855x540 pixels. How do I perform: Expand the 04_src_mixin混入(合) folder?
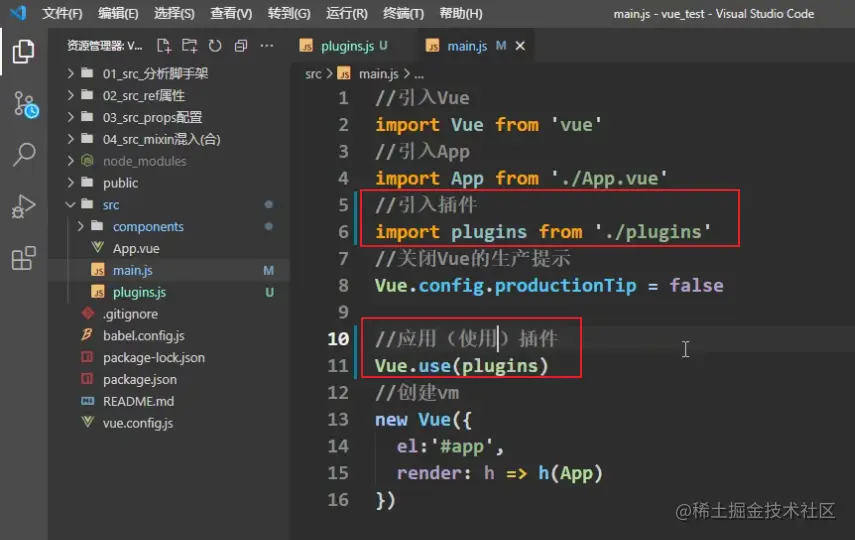pos(168,139)
